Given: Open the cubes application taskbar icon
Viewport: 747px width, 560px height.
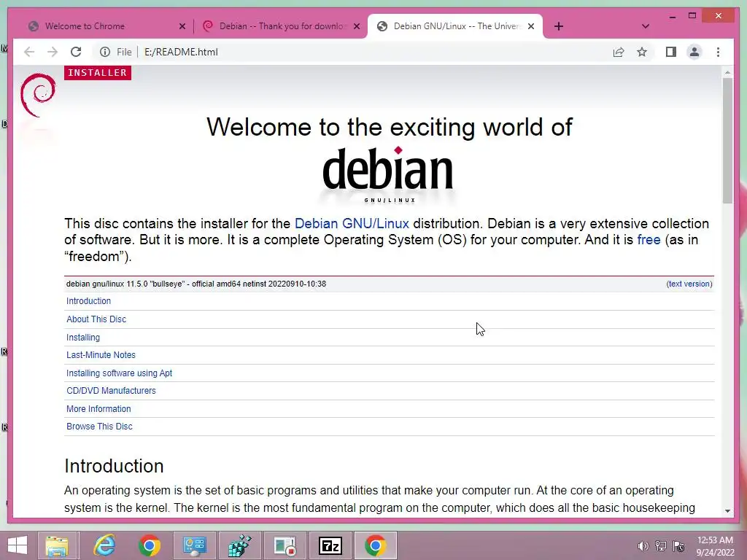Looking at the screenshot, I should tap(240, 545).
